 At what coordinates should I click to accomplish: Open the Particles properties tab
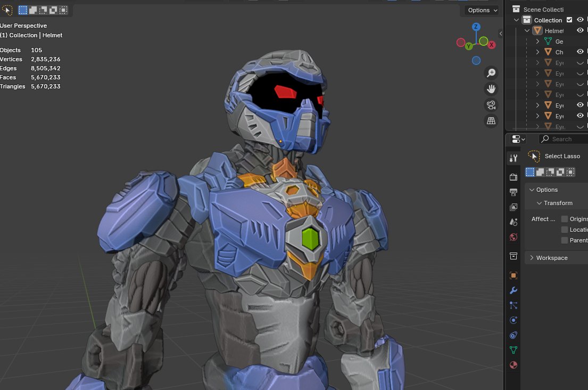click(514, 305)
